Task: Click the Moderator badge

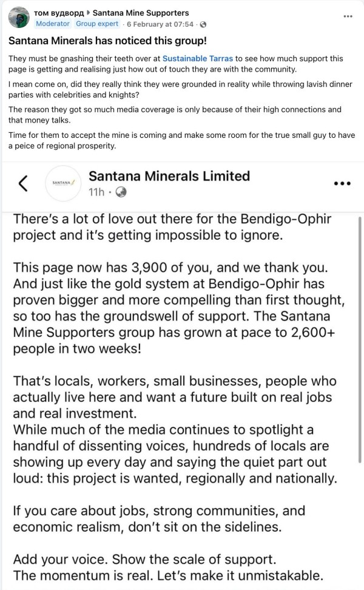Action: point(53,24)
